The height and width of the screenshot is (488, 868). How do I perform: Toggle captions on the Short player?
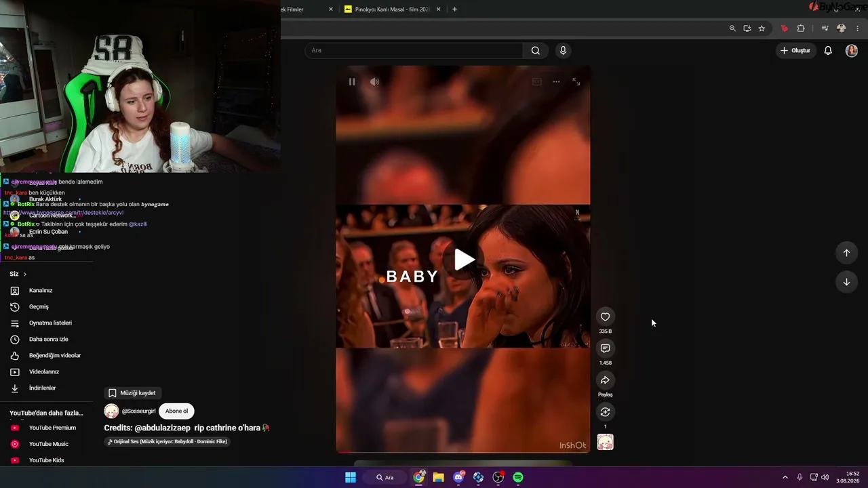click(536, 82)
